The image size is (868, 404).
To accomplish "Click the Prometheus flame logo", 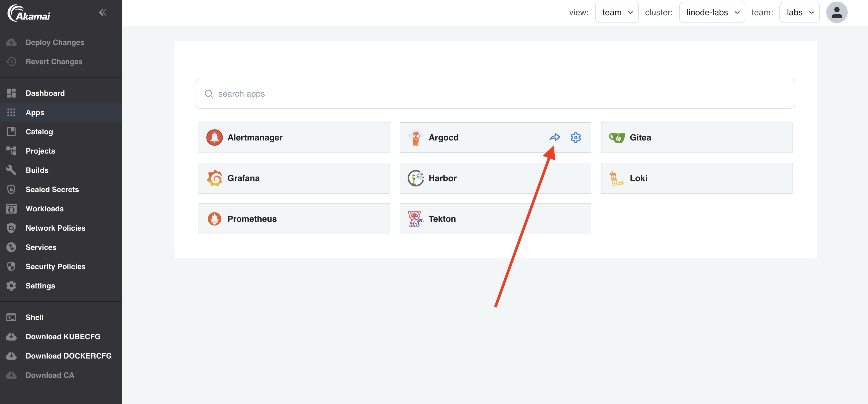I will 214,219.
